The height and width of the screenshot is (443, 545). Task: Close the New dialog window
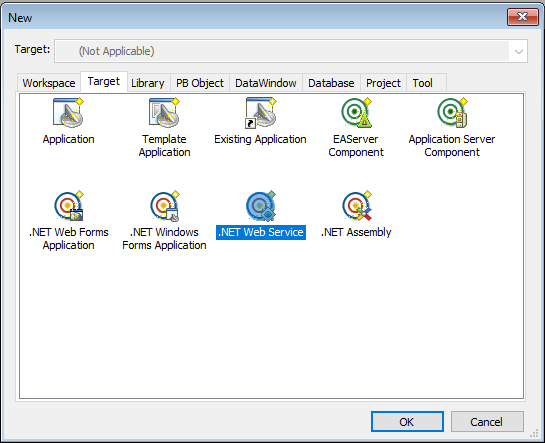[x=523, y=17]
